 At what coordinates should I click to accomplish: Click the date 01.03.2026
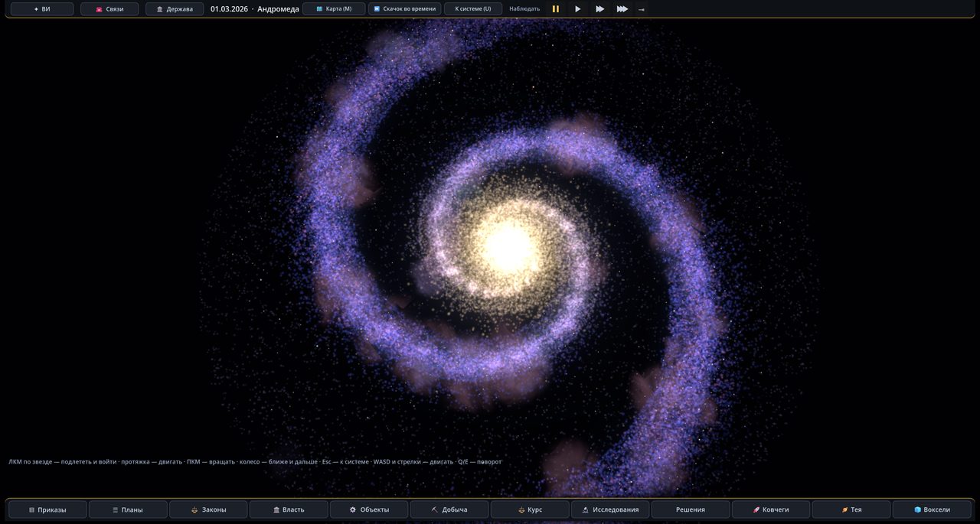230,9
